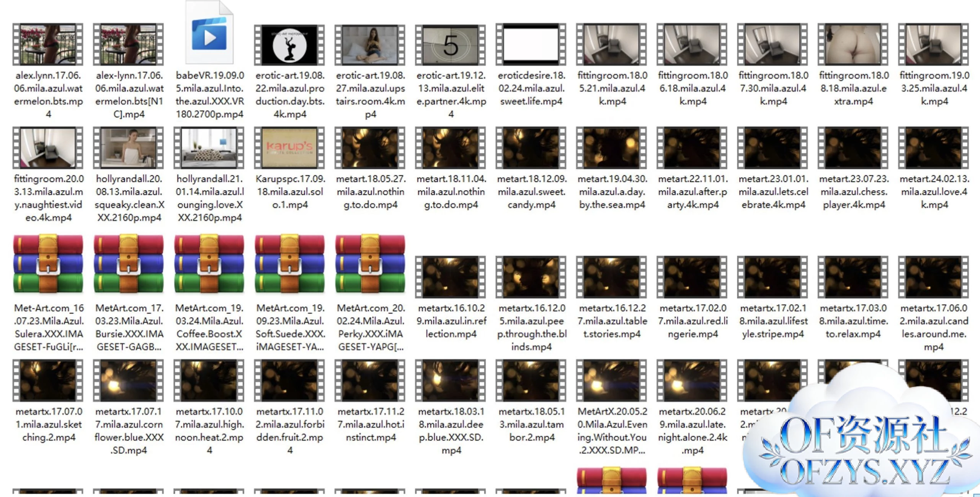Select the erotic-art production.day.bts video
The image size is (980, 497).
click(x=290, y=45)
